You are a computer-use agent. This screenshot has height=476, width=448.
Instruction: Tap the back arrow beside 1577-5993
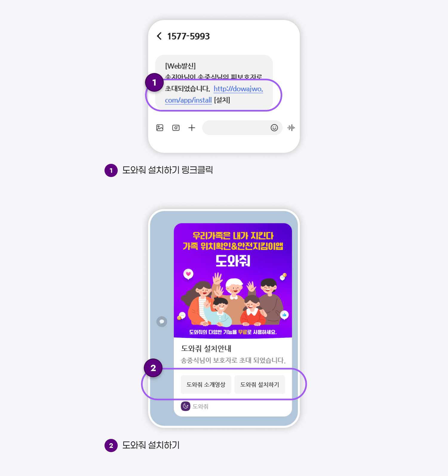(x=159, y=36)
